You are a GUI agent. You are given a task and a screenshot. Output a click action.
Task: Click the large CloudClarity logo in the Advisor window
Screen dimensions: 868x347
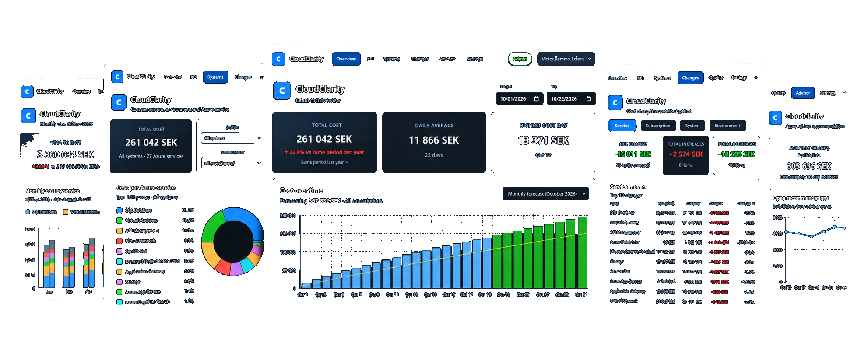[775, 118]
